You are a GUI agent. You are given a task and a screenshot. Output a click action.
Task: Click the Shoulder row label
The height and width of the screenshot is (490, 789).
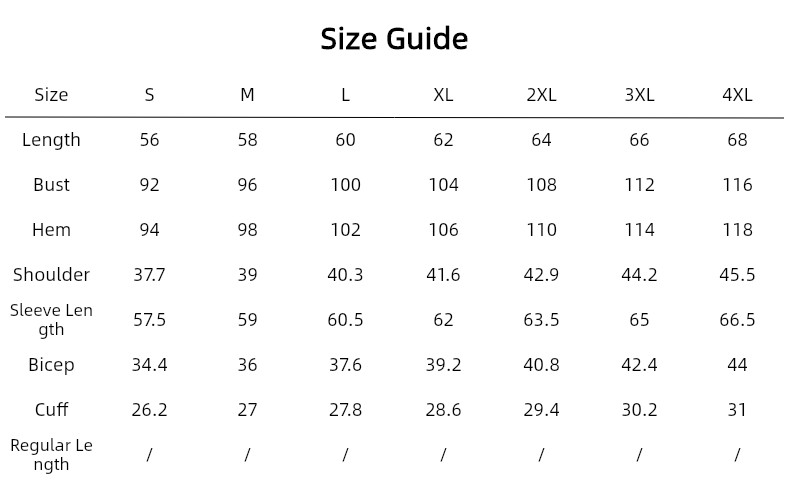pyautogui.click(x=51, y=275)
